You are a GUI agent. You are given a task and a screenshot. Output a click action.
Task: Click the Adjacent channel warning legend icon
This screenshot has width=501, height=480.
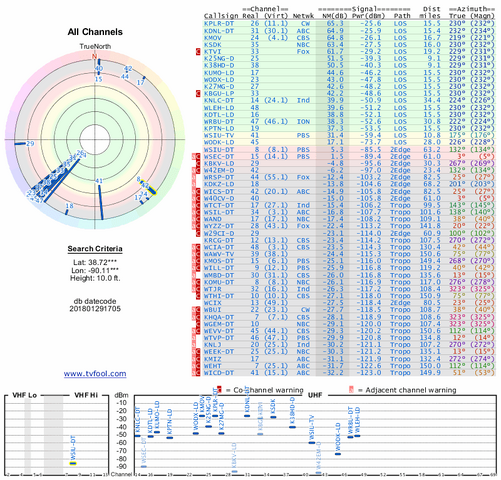351,389
